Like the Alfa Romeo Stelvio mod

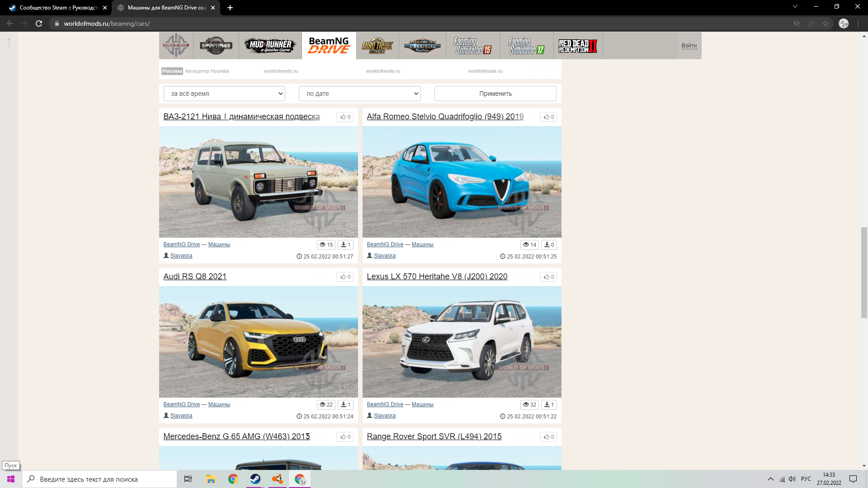[x=548, y=117]
